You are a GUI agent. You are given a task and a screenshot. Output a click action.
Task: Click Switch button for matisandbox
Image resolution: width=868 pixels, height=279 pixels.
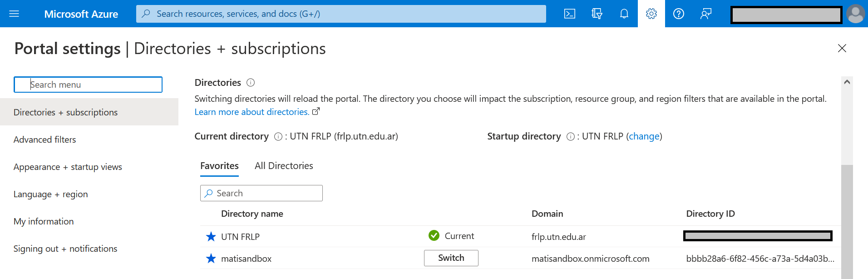click(x=451, y=258)
